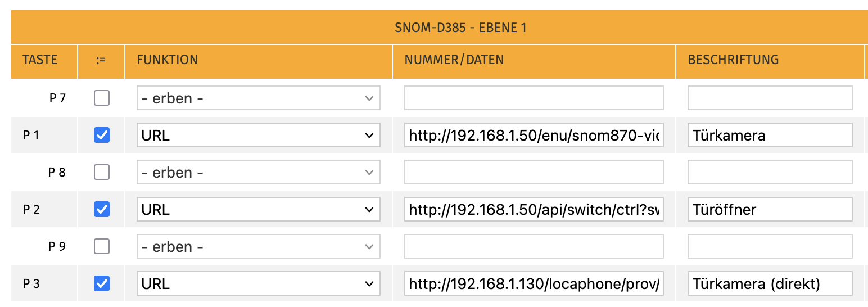Change the function dropdown in row P 2
868x307 pixels.
[258, 210]
